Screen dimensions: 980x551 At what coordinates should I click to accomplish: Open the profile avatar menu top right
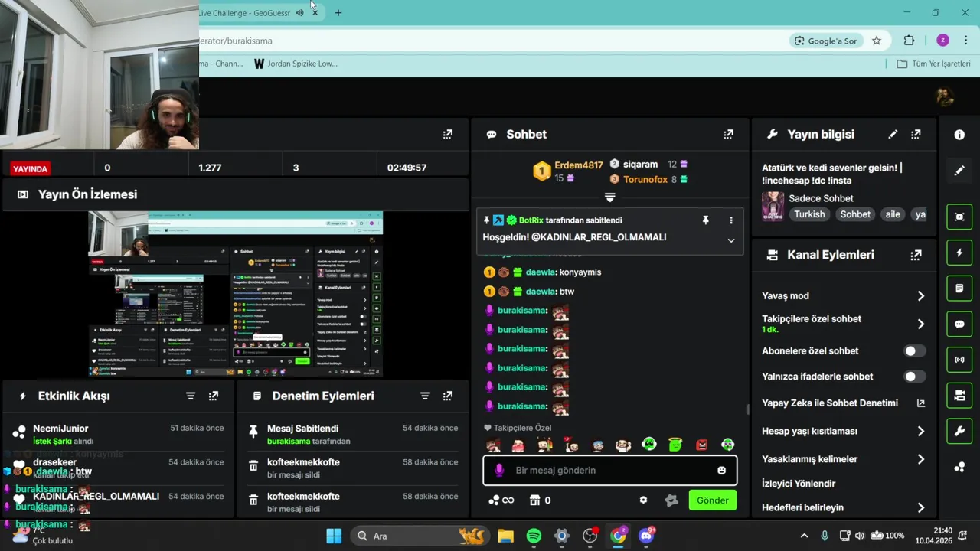(945, 97)
